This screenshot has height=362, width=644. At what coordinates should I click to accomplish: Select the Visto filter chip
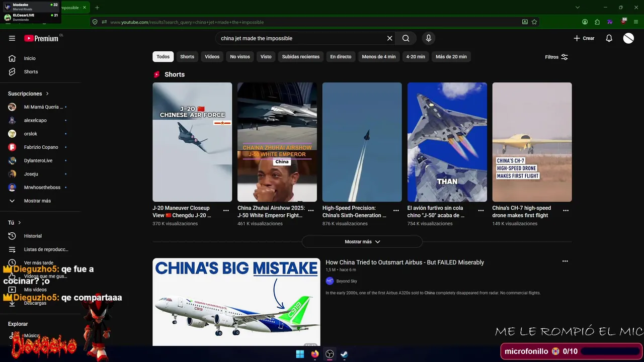pyautogui.click(x=266, y=57)
